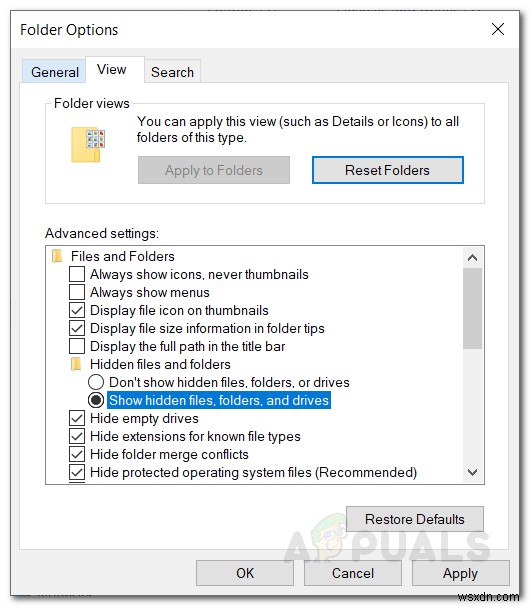Open the Search tab

click(172, 72)
